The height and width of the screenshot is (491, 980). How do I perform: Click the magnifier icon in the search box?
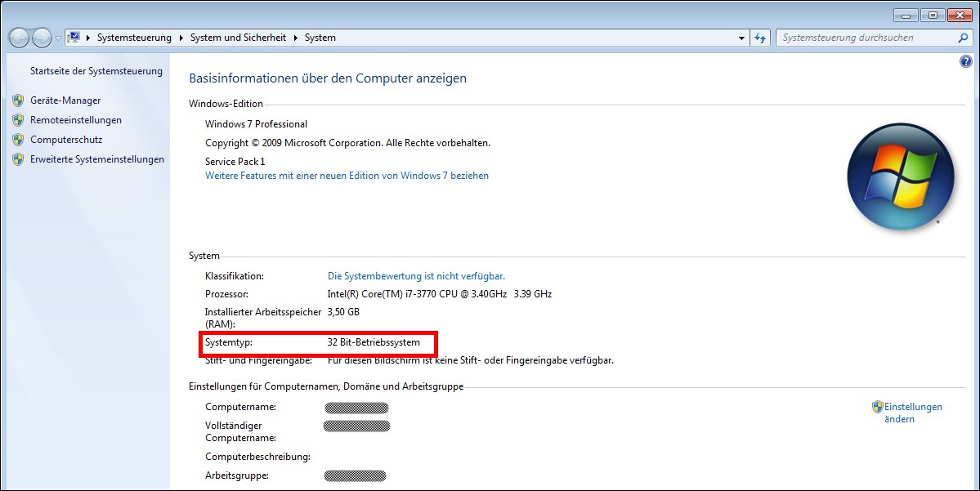pyautogui.click(x=963, y=38)
